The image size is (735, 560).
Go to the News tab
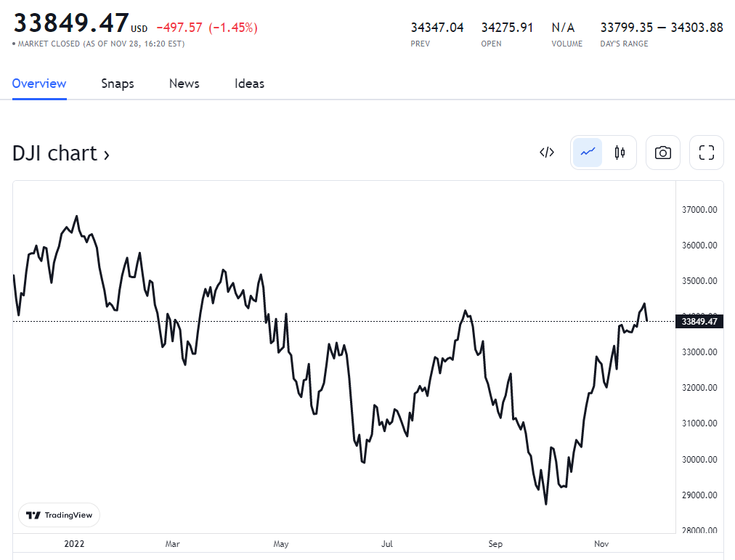pos(184,84)
